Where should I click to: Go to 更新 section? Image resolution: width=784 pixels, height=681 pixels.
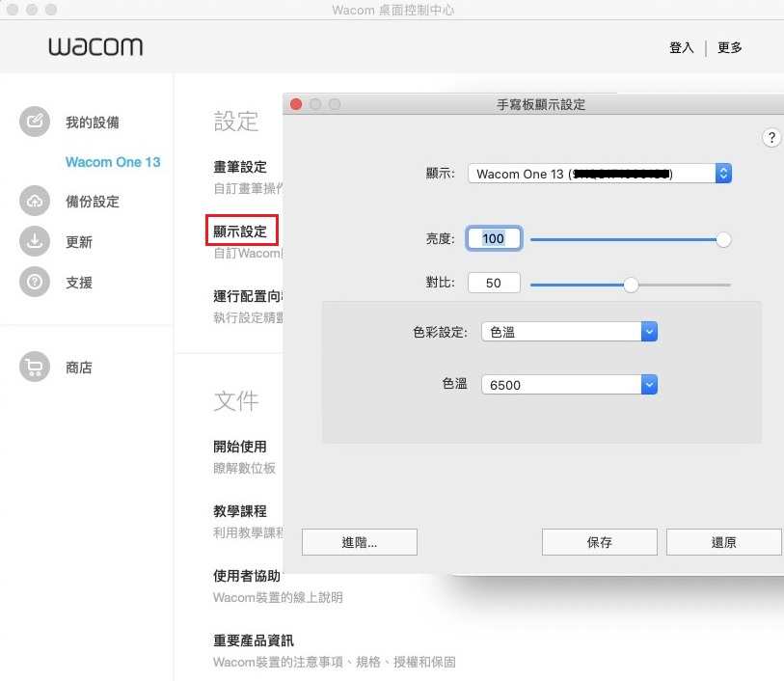coord(79,242)
